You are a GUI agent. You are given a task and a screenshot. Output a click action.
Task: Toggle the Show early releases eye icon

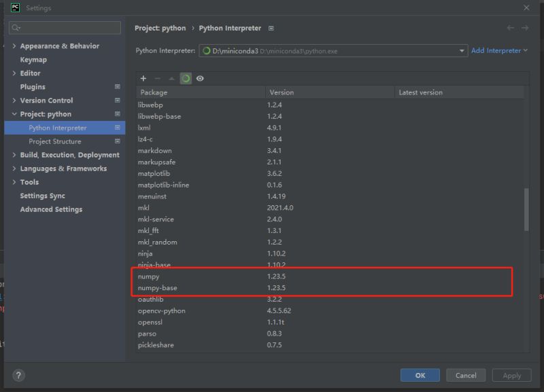(x=200, y=78)
